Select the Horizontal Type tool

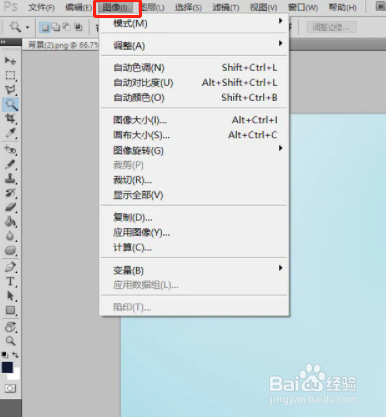pos(10,282)
